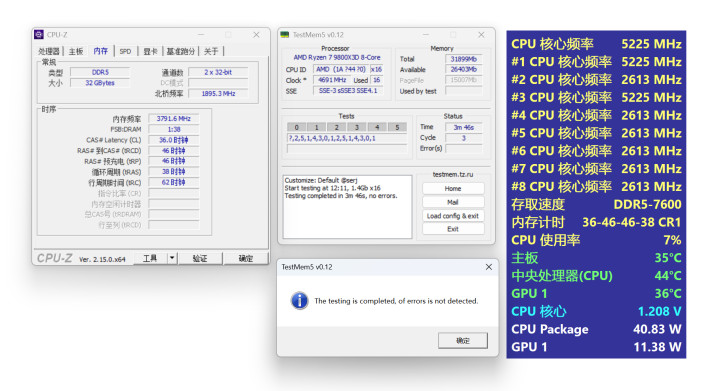Confirm the dialog with 确定 button
The image size is (718, 391).
(x=463, y=341)
